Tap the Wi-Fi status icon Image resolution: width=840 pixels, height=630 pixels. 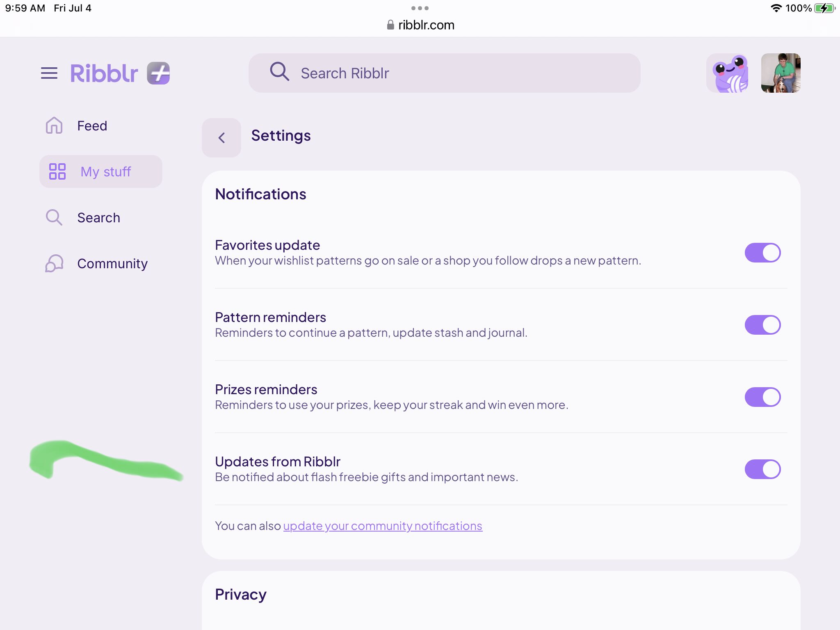776,8
